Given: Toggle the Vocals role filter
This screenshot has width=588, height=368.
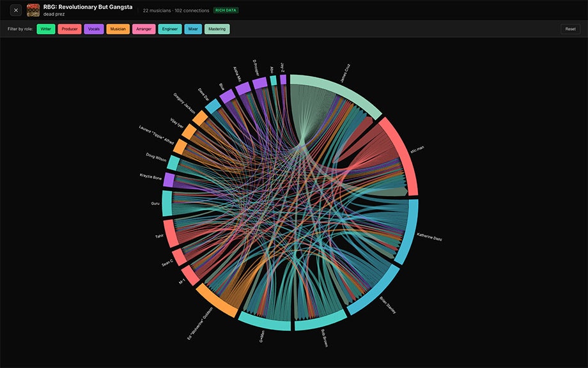Looking at the screenshot, I should (94, 29).
